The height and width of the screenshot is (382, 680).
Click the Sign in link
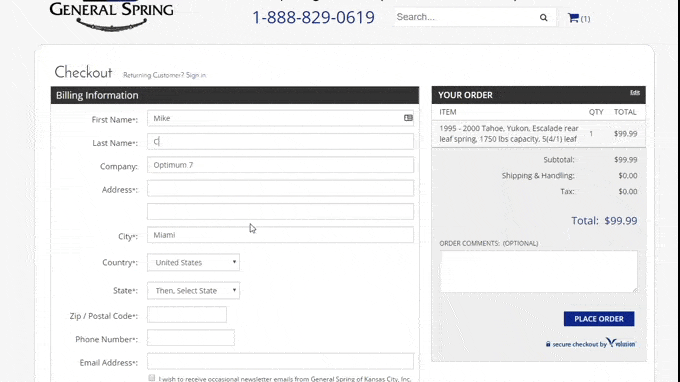pos(196,75)
